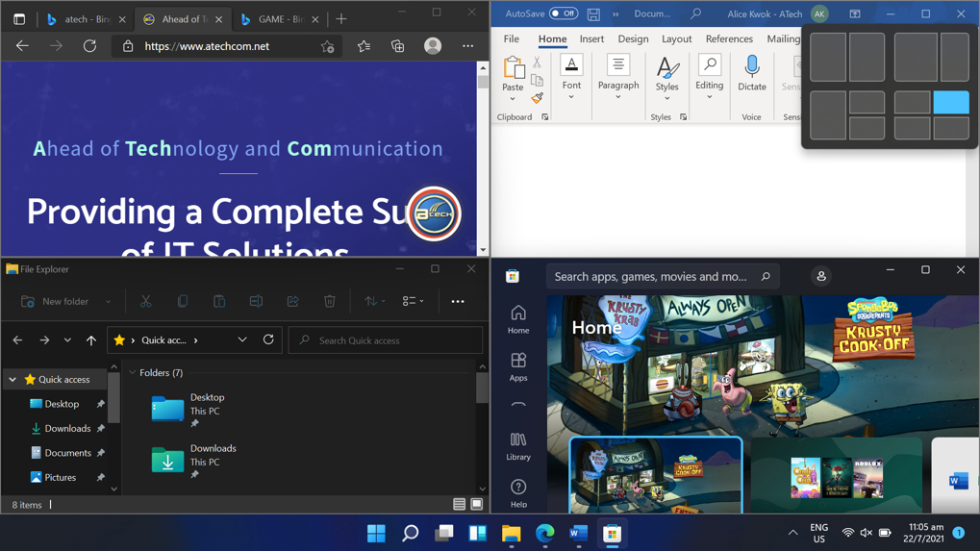Open Library in Microsoft Store sidebar
Screen dimensions: 980x552
click(518, 446)
